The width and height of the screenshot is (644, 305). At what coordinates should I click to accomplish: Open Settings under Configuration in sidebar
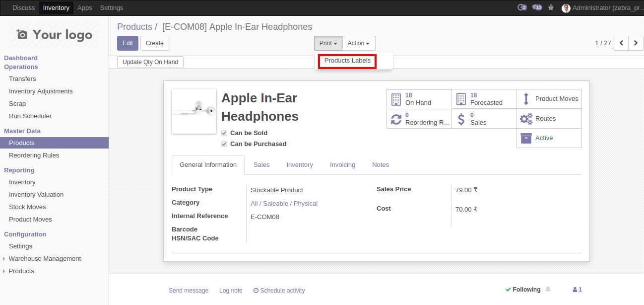click(x=20, y=246)
